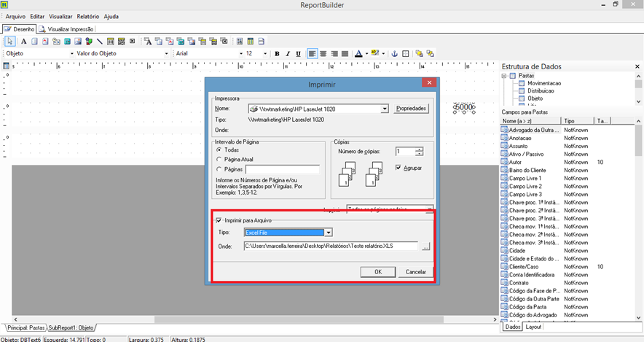Pick the Shape component tool
Screen dimensions: 644x342
89,41
